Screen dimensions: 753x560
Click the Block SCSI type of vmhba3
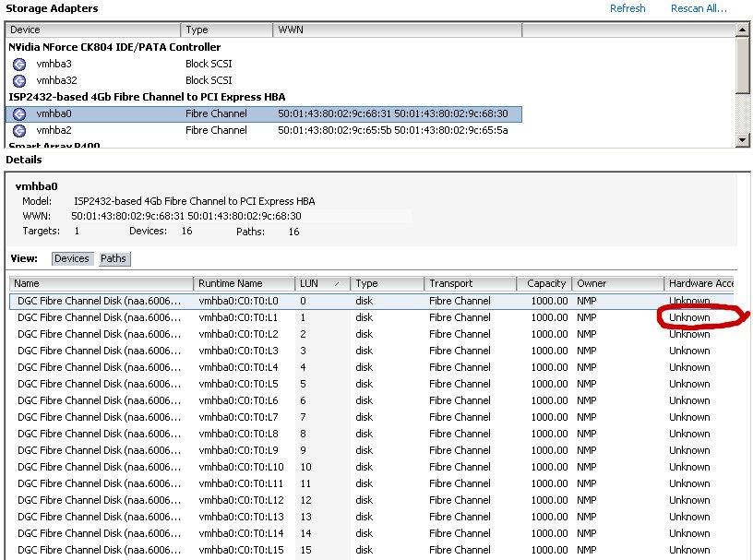[209, 64]
